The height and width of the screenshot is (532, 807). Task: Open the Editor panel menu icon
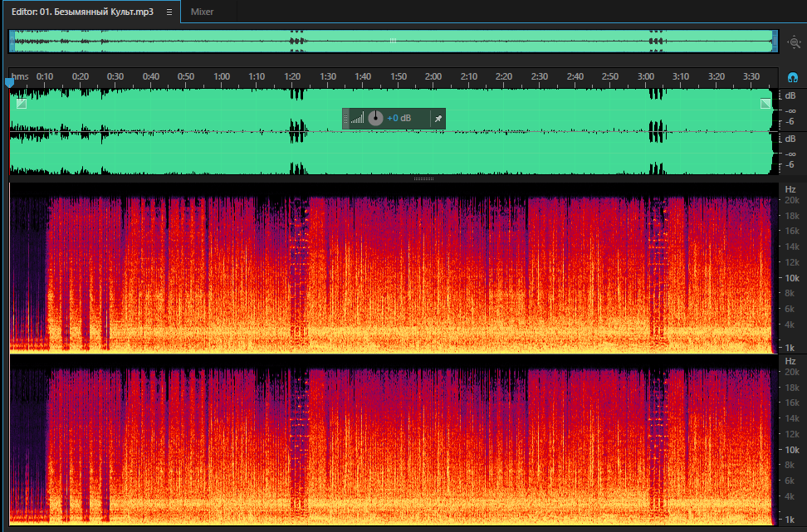tap(169, 12)
